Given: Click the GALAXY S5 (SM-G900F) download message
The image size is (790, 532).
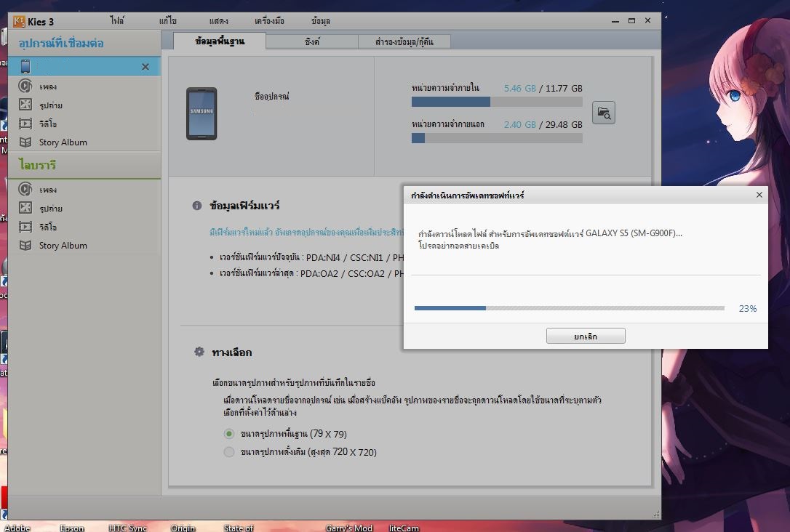Looking at the screenshot, I should point(550,233).
